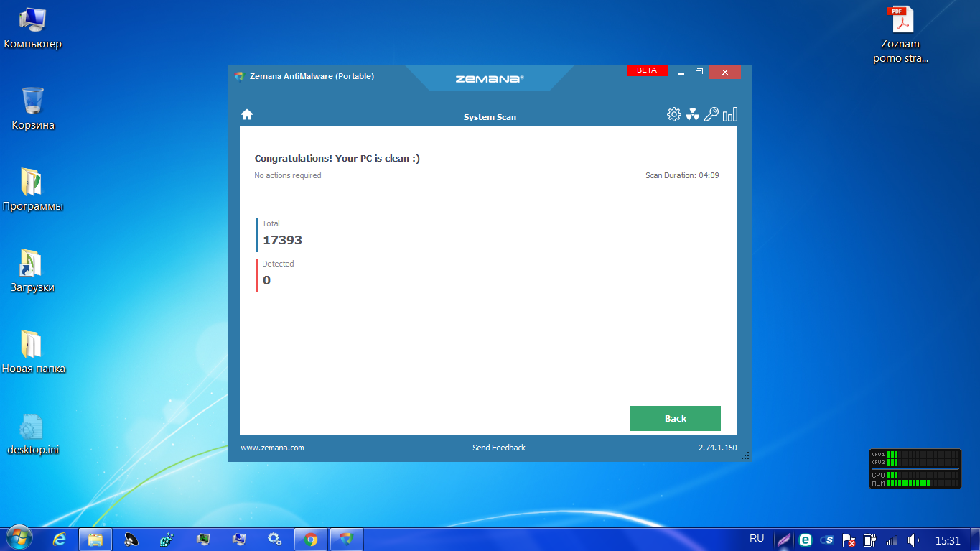This screenshot has height=551, width=980.
Task: Click the blue S tray icon
Action: click(x=827, y=540)
